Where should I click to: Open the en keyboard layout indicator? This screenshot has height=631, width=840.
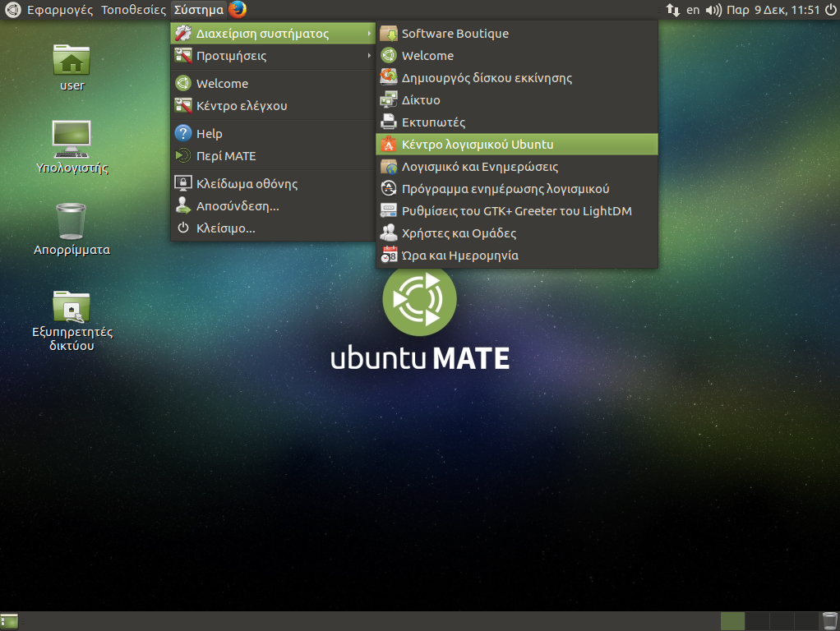(x=693, y=10)
